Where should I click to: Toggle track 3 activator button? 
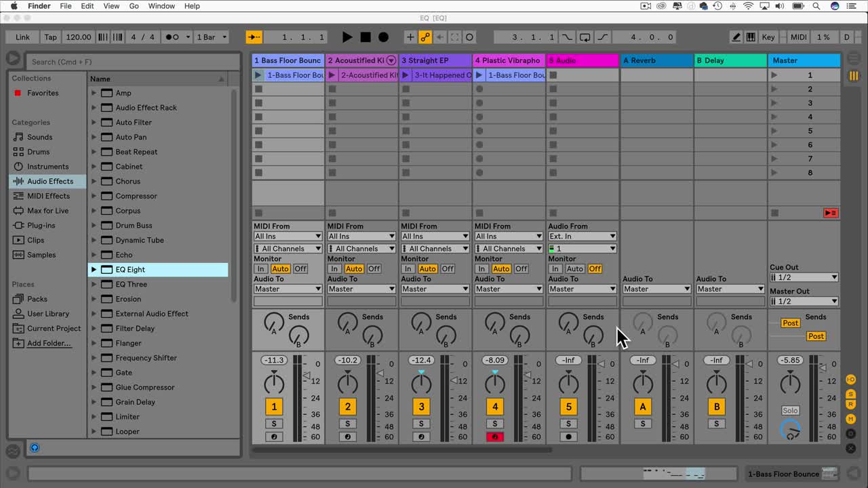[x=421, y=407]
